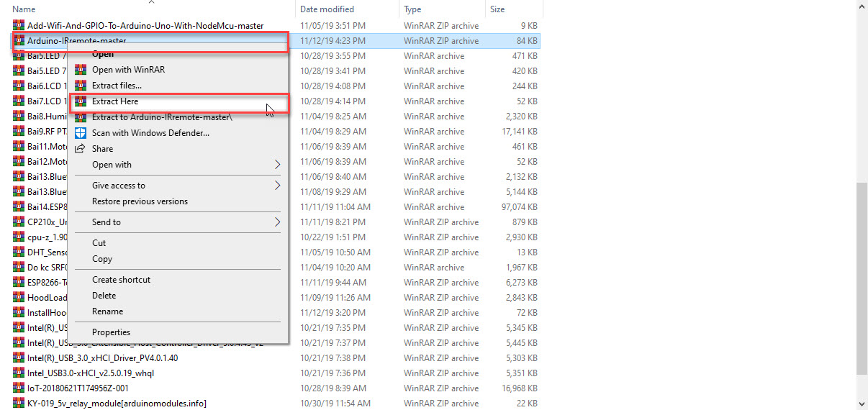Click the Bai9.RF PT archive file icon
This screenshot has width=868, height=410.
pyautogui.click(x=19, y=132)
